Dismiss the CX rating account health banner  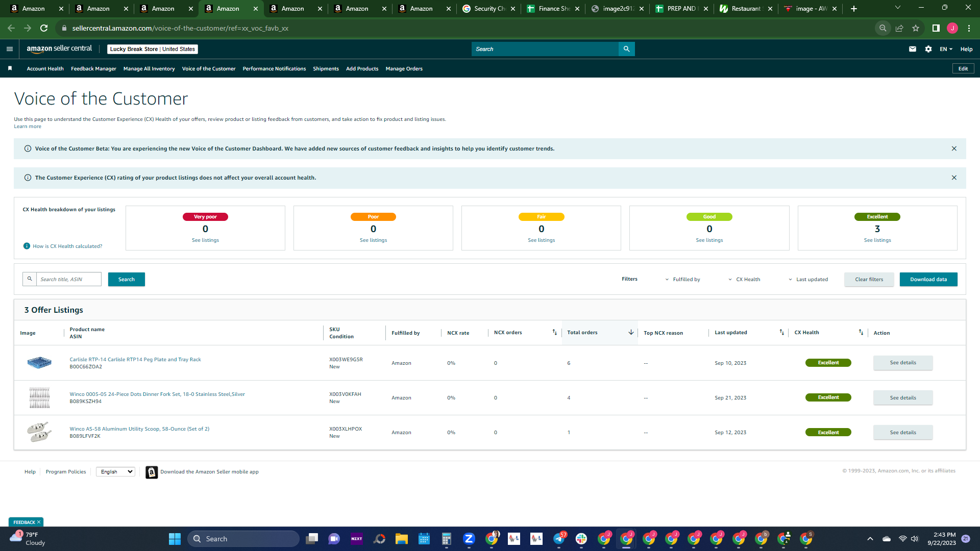click(954, 178)
